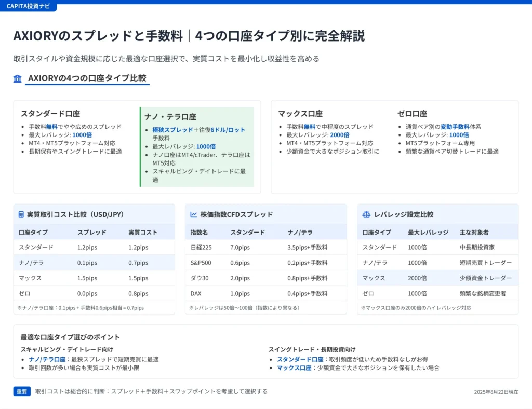Click the マックス口座 link in the swing trade section
The height and width of the screenshot is (409, 532).
[x=294, y=367]
